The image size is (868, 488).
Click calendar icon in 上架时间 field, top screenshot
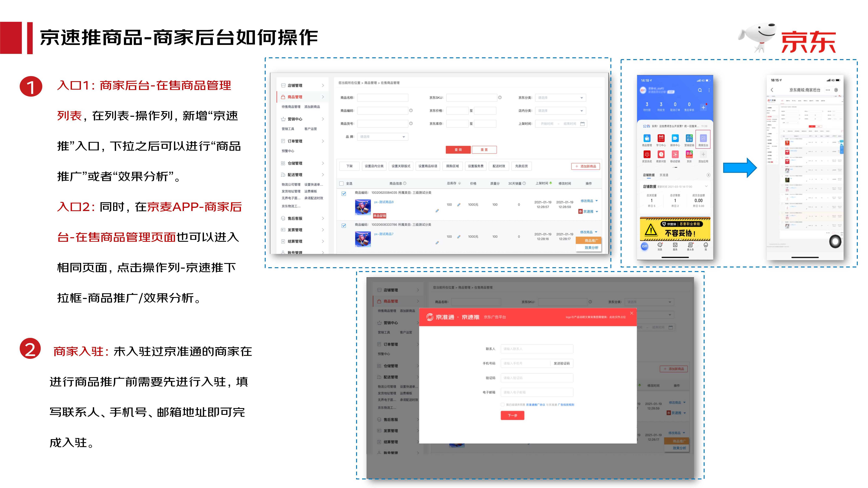pyautogui.click(x=582, y=124)
